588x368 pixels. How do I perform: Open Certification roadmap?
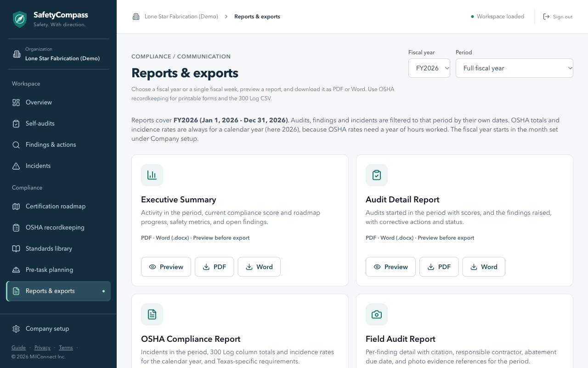coord(58,207)
